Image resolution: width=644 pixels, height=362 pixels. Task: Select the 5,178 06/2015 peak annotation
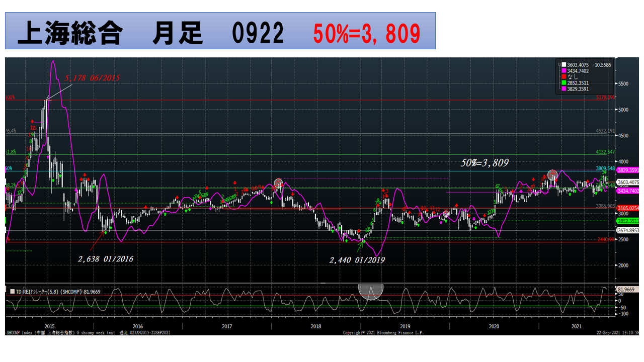coord(92,78)
